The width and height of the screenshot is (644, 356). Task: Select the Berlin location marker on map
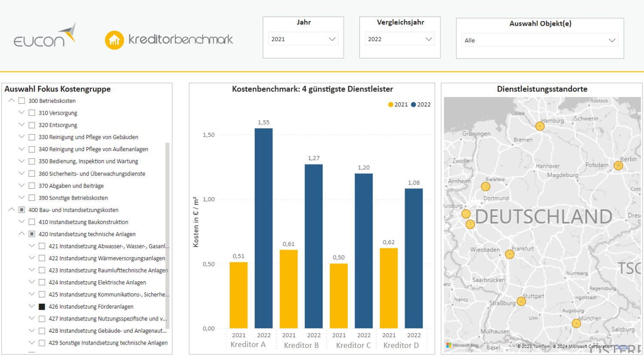(x=618, y=166)
